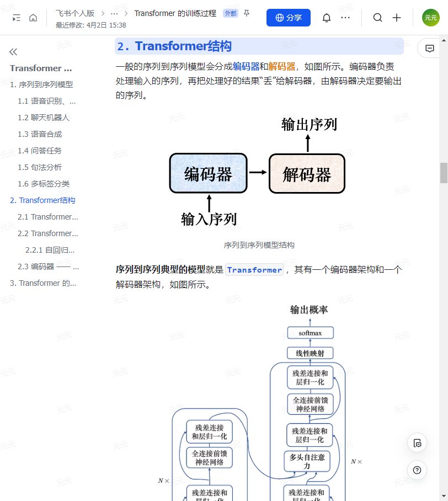Viewport: 448px width, 501px height.
Task: Open global search with the magnifier icon
Action: pos(377,18)
